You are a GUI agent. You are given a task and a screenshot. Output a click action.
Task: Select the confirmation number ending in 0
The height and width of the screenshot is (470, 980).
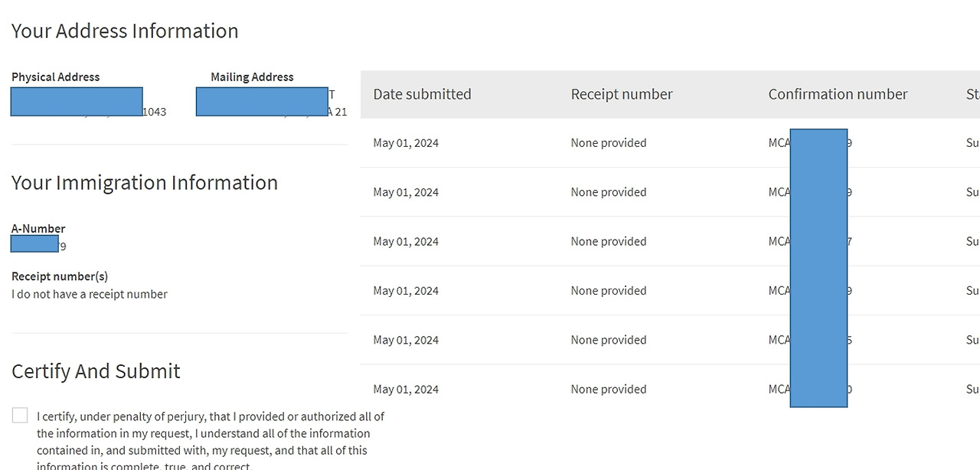coord(810,389)
